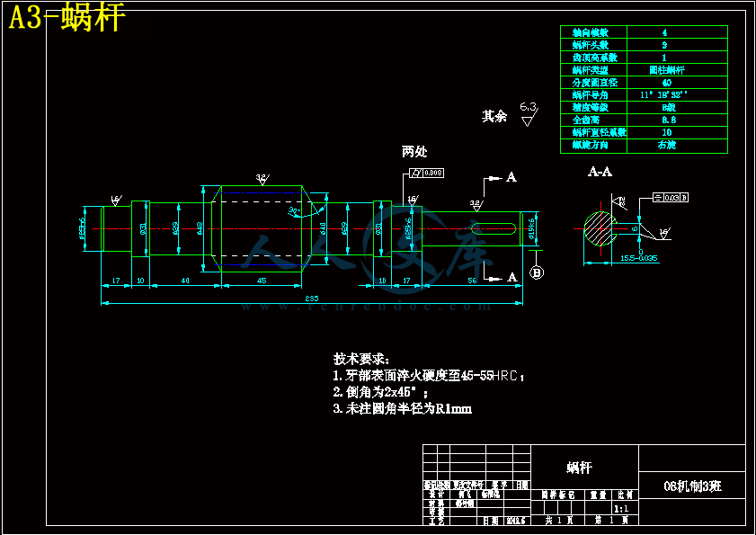The width and height of the screenshot is (756, 535).
Task: Click the '其余' surface roughness label
Action: [494, 116]
